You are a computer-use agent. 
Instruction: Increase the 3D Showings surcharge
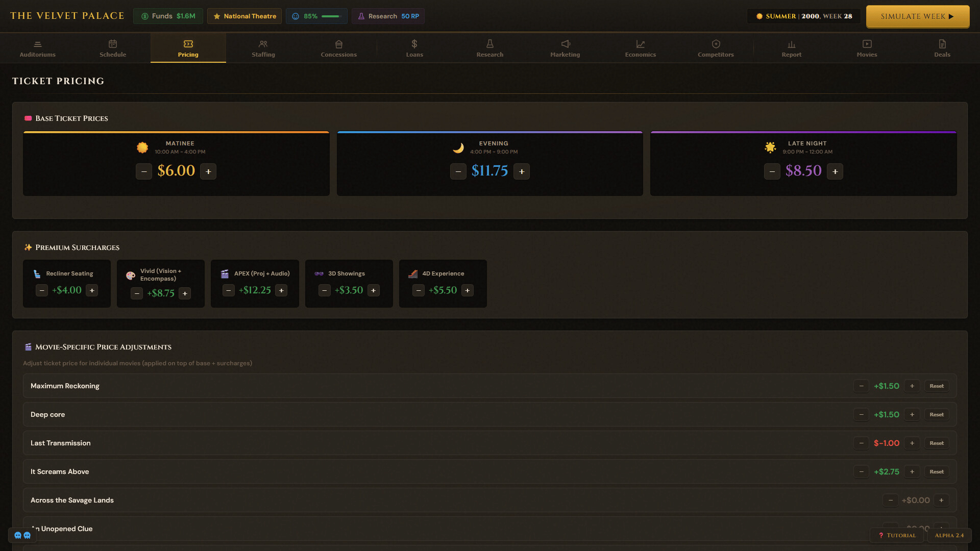tap(374, 290)
